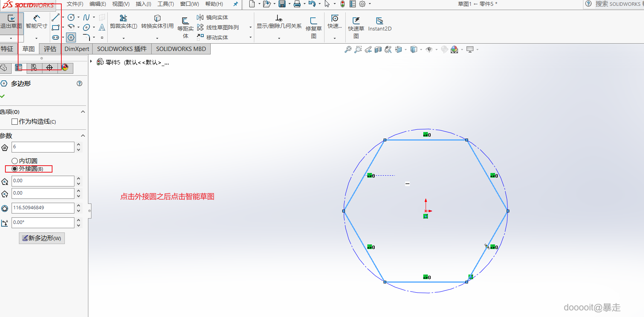The image size is (644, 317).
Task: Click Move Entities (移动实体)
Action: 213,37
